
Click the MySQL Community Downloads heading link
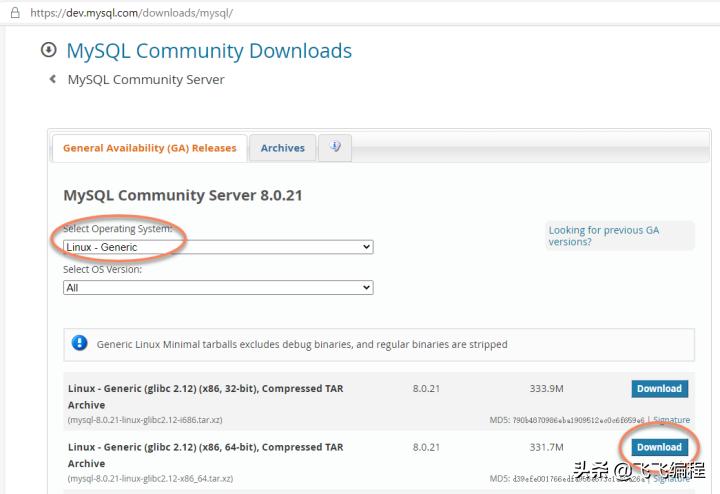(x=209, y=51)
